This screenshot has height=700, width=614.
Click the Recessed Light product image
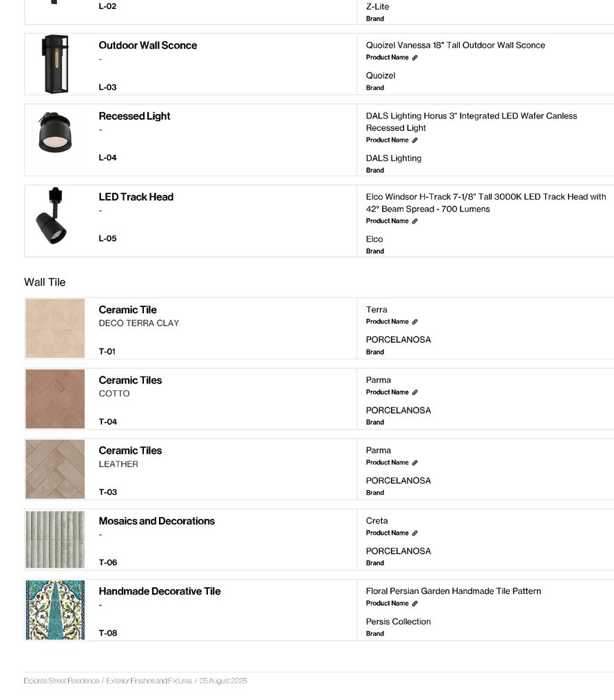coord(55,132)
